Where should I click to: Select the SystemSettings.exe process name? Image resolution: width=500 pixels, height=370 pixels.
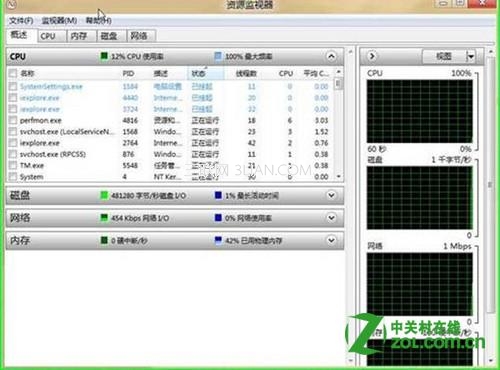click(51, 87)
